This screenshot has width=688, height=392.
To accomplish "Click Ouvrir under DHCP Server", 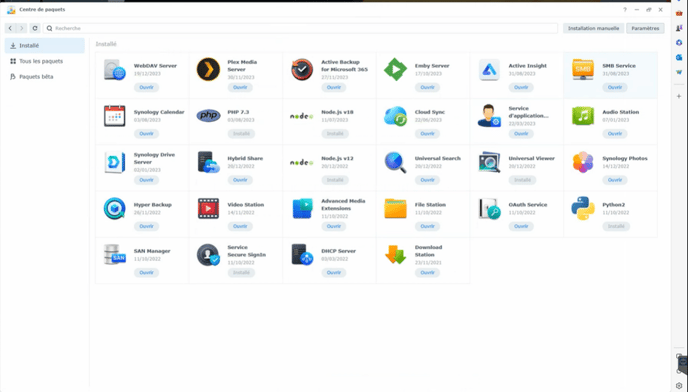I will [x=334, y=273].
